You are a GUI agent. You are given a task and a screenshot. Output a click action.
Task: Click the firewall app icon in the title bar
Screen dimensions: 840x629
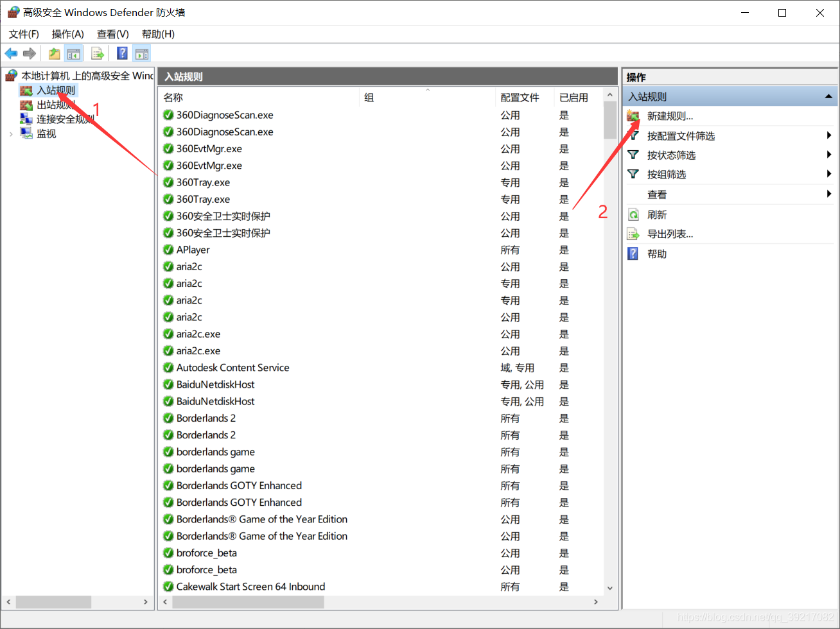[13, 12]
